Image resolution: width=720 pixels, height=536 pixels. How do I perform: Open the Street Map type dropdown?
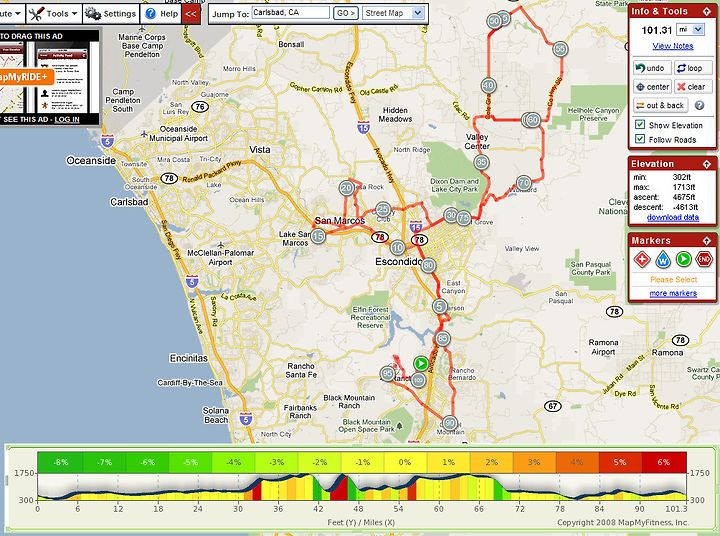[394, 13]
